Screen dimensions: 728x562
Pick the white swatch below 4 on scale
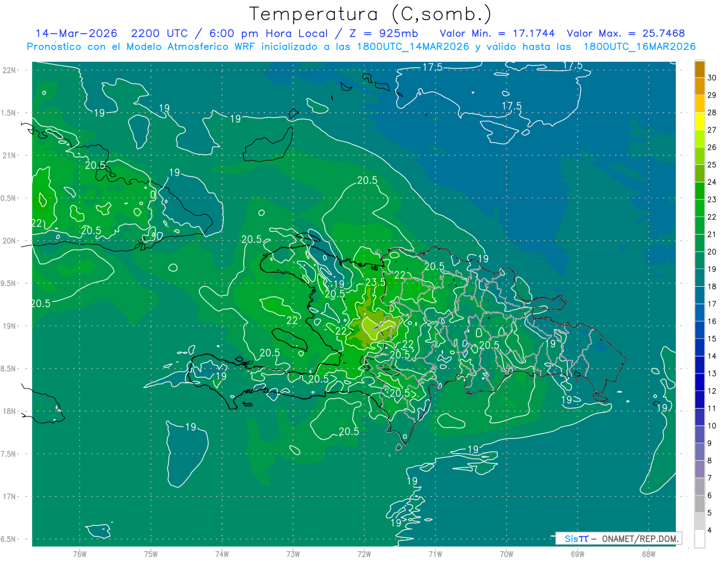[x=699, y=538]
